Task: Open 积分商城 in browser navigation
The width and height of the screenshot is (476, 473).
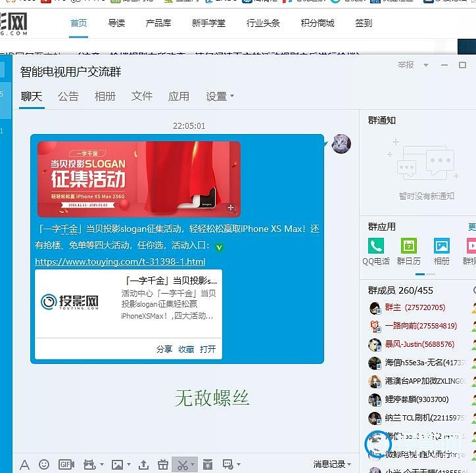Action: tap(318, 23)
